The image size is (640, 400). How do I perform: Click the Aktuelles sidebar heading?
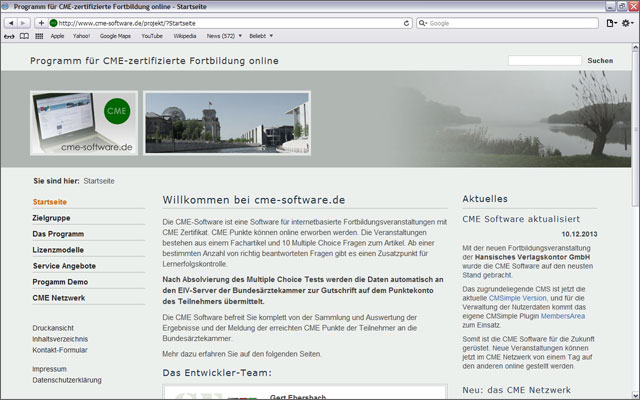(485, 199)
